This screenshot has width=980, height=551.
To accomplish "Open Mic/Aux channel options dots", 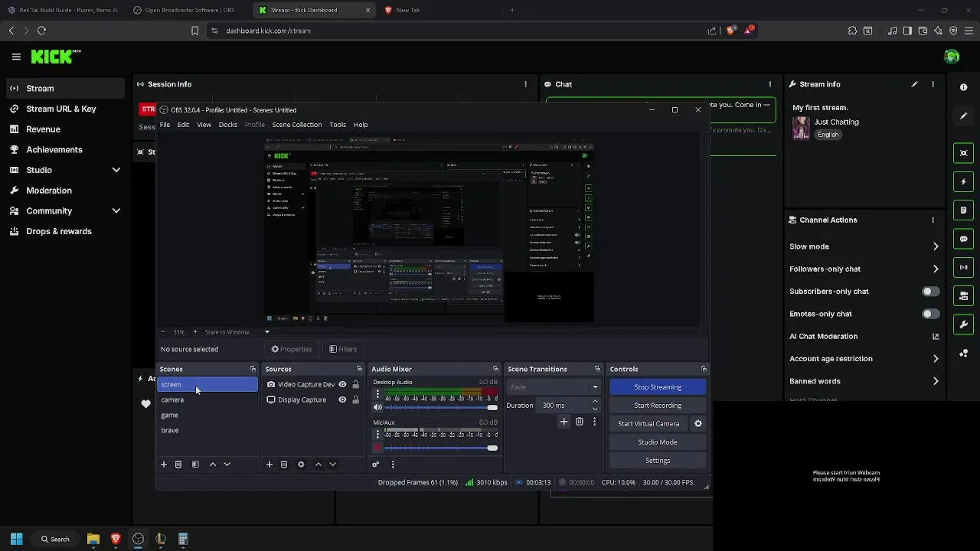I will click(x=377, y=435).
